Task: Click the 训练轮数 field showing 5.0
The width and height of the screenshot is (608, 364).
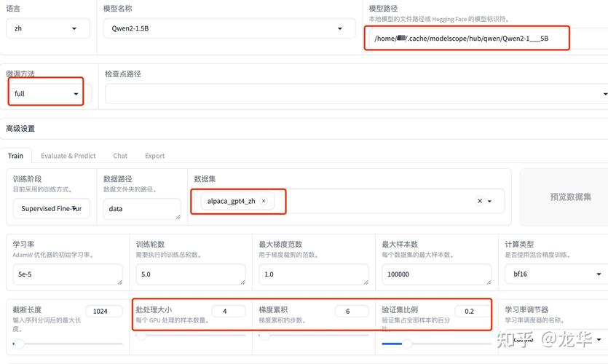Action: (x=190, y=274)
